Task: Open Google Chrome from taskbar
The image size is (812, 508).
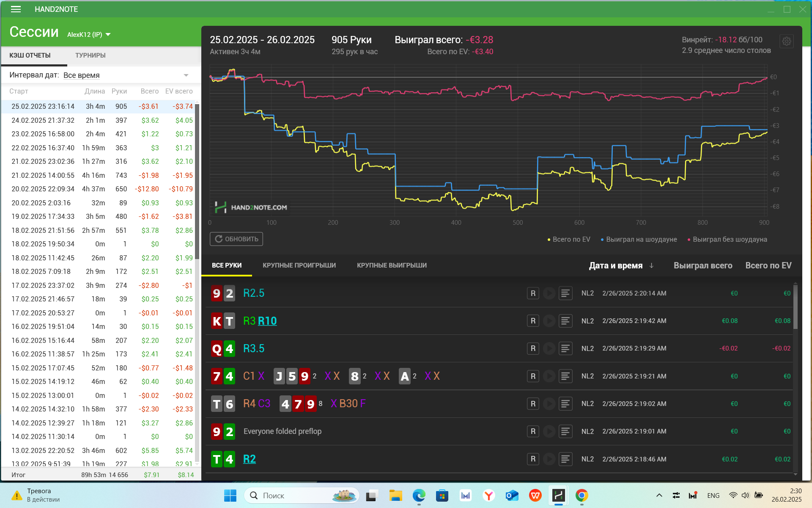Action: (582, 495)
